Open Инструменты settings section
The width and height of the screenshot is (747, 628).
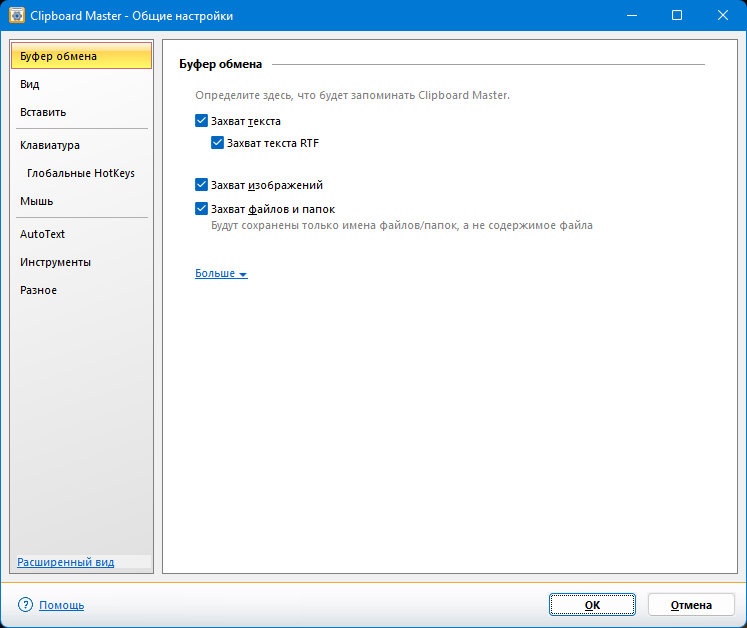pos(81,262)
